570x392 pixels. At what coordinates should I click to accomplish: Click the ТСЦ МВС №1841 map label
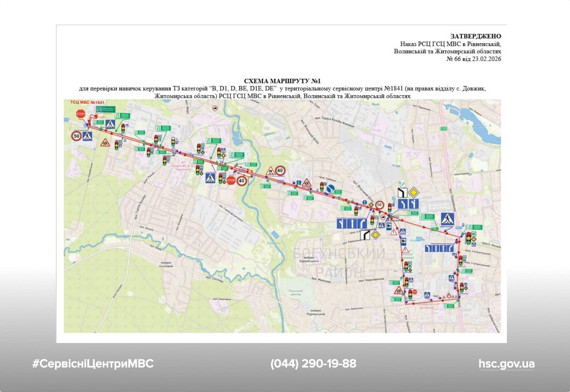(87, 102)
